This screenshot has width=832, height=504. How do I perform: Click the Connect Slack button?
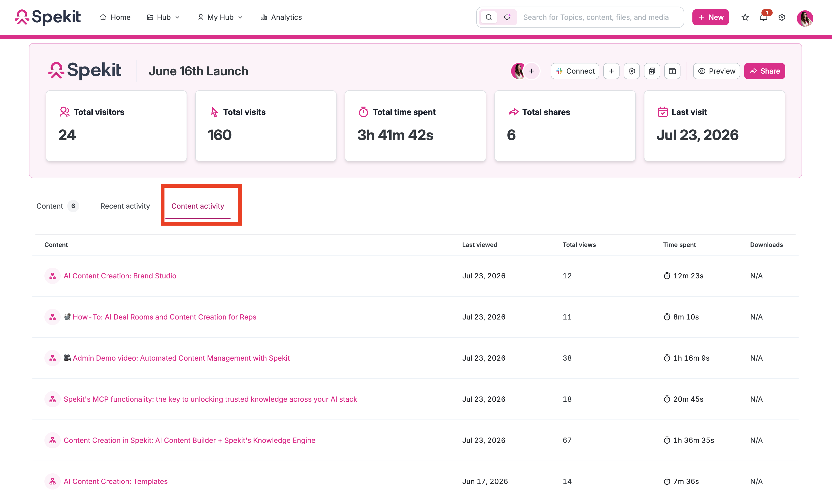click(575, 71)
